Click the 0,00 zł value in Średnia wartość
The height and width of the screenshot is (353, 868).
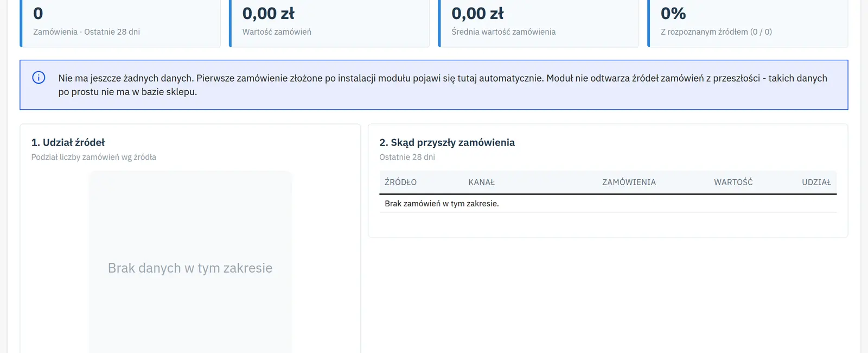(x=477, y=13)
